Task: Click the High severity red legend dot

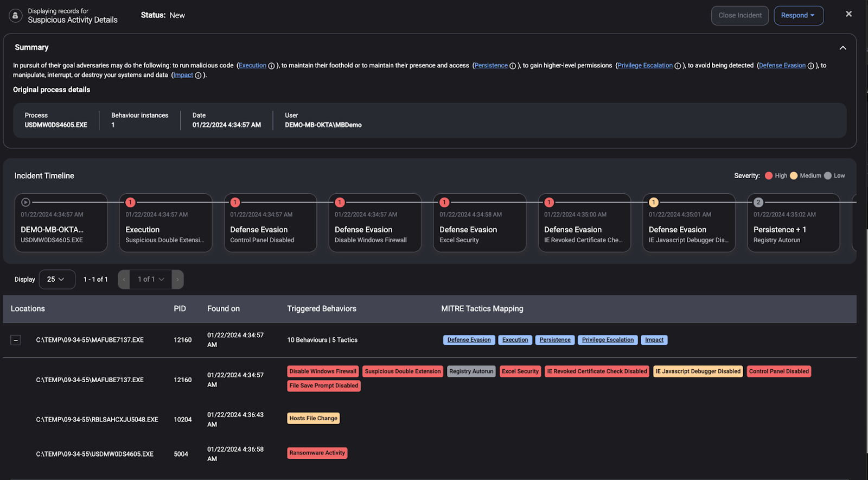Action: (x=769, y=176)
